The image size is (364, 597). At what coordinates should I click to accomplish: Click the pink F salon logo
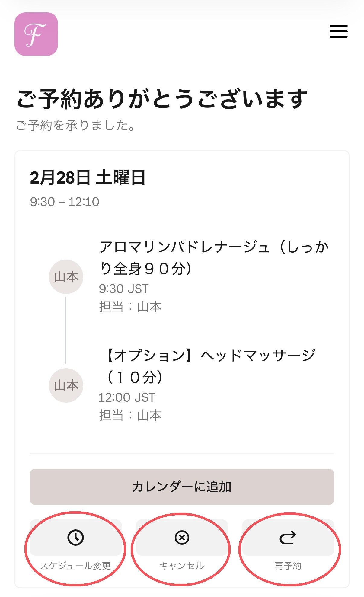click(x=36, y=34)
